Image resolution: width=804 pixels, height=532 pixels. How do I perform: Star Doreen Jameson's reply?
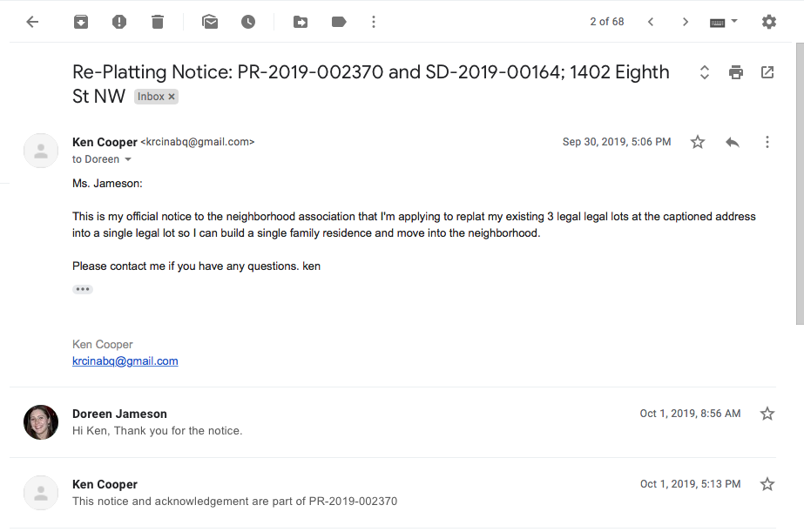767,413
